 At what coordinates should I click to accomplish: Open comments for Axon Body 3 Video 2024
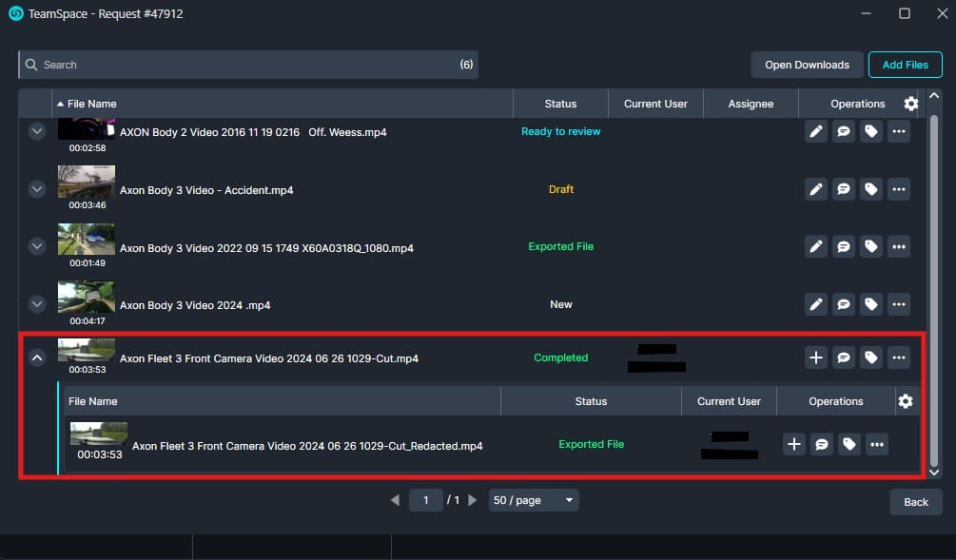tap(843, 304)
